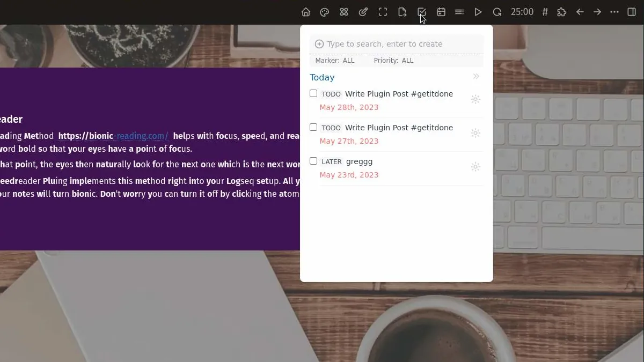Image resolution: width=644 pixels, height=362 pixels.
Task: Go to the Logseq home page
Action: [306, 12]
